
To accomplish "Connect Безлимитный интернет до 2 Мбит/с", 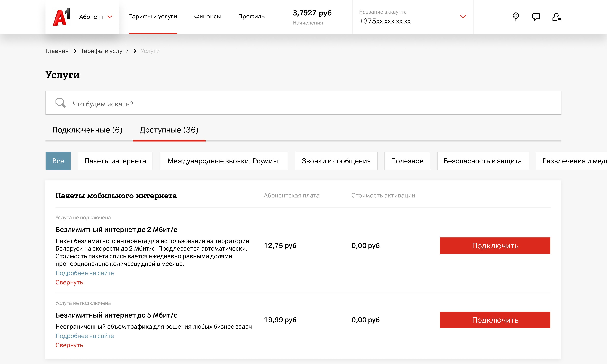I will click(x=495, y=245).
